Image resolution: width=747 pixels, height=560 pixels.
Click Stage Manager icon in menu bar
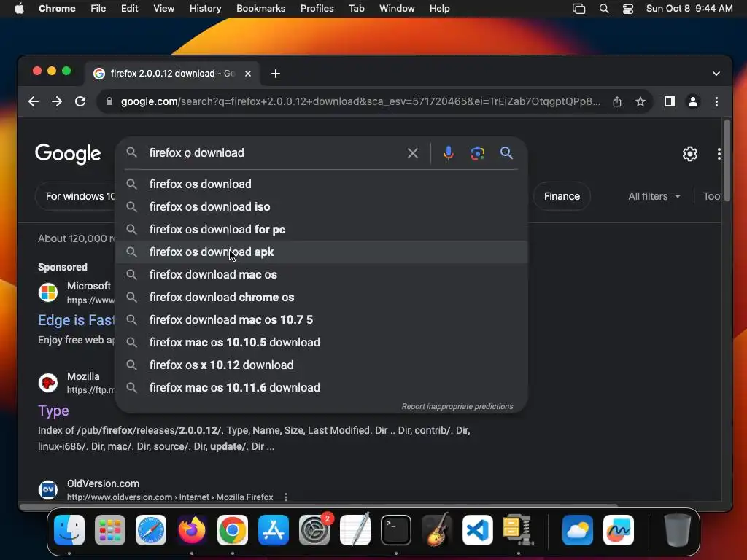click(578, 9)
